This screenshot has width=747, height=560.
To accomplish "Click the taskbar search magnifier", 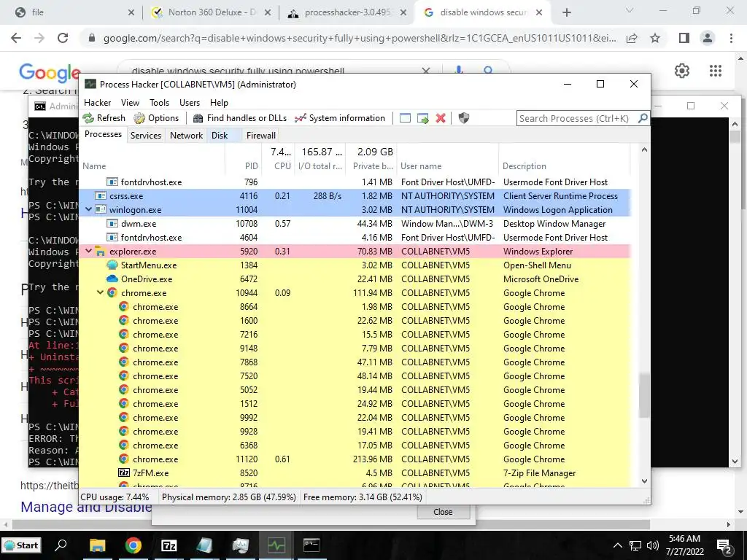I will coord(61,545).
